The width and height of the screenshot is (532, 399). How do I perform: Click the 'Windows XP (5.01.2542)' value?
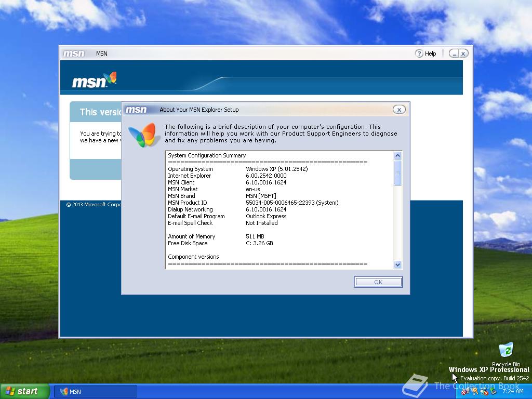pyautogui.click(x=277, y=169)
